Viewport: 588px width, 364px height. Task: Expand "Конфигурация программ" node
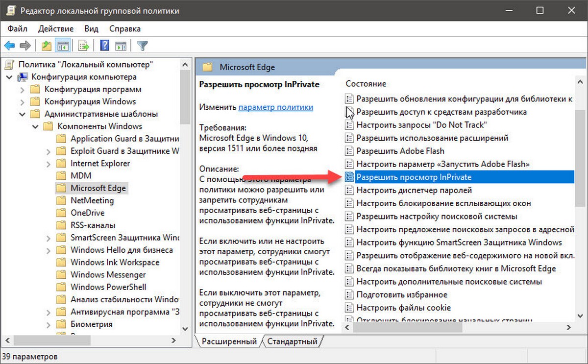(22, 89)
